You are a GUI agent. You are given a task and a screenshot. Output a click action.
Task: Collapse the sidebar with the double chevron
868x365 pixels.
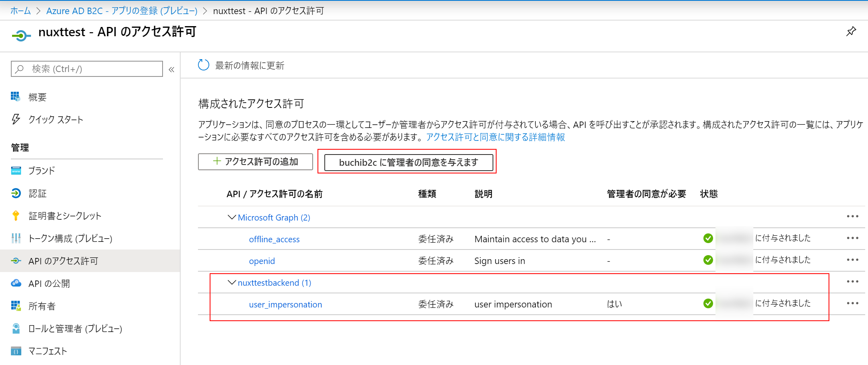[x=171, y=70]
